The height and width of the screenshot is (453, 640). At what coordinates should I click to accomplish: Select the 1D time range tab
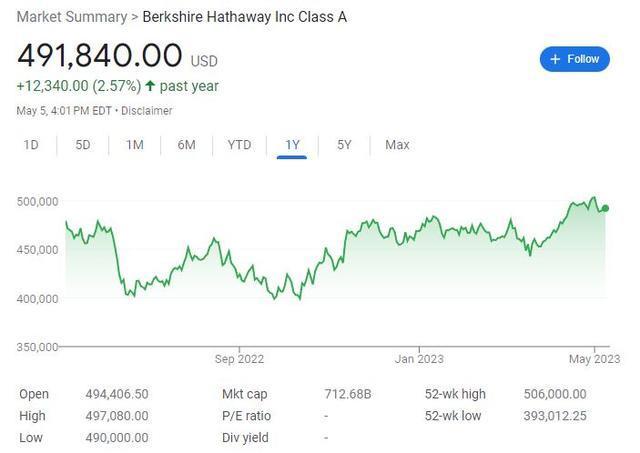click(31, 145)
